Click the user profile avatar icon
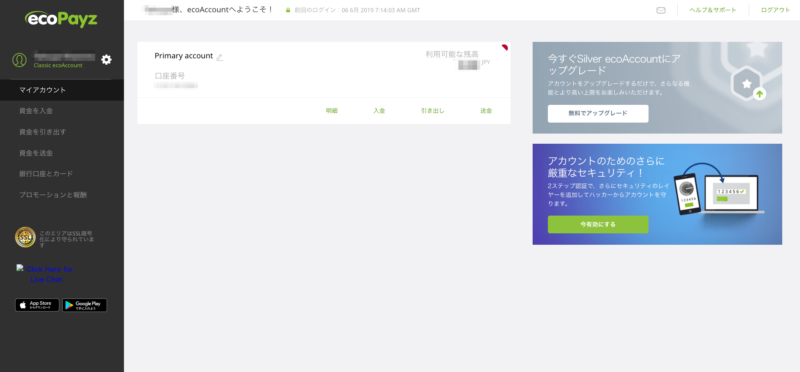Viewport: 800px width, 372px height. click(x=19, y=60)
